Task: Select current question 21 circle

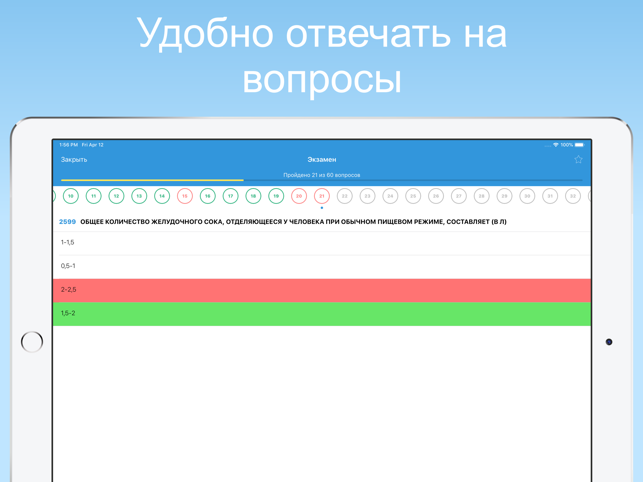Action: pyautogui.click(x=322, y=196)
